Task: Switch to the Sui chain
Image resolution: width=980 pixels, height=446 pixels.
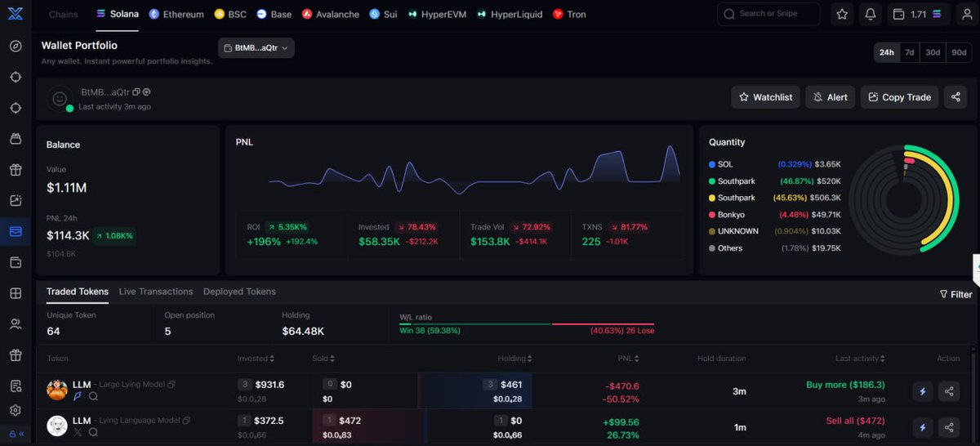Action: point(383,14)
